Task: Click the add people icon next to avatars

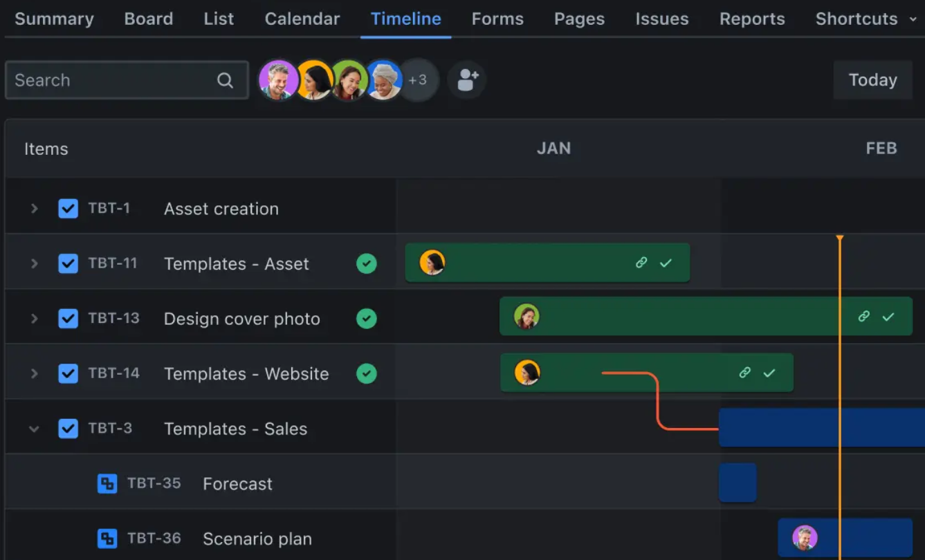Action: [466, 80]
